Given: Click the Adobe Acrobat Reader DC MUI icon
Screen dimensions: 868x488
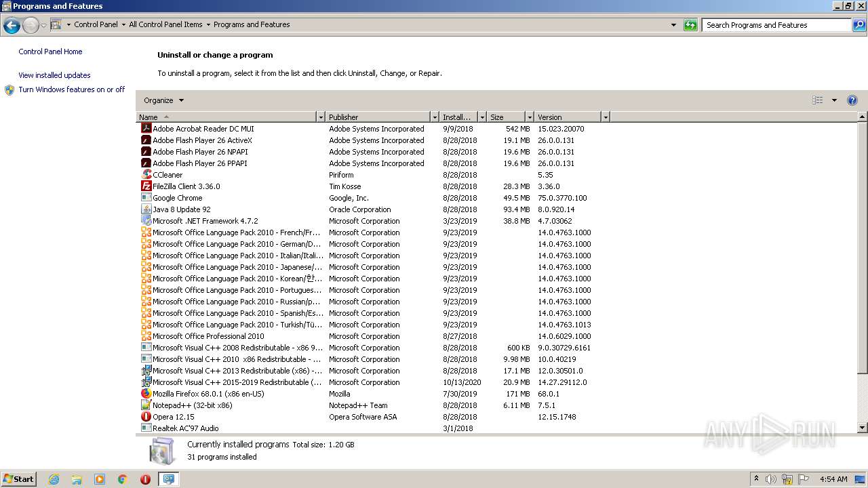Looking at the screenshot, I should point(146,129).
